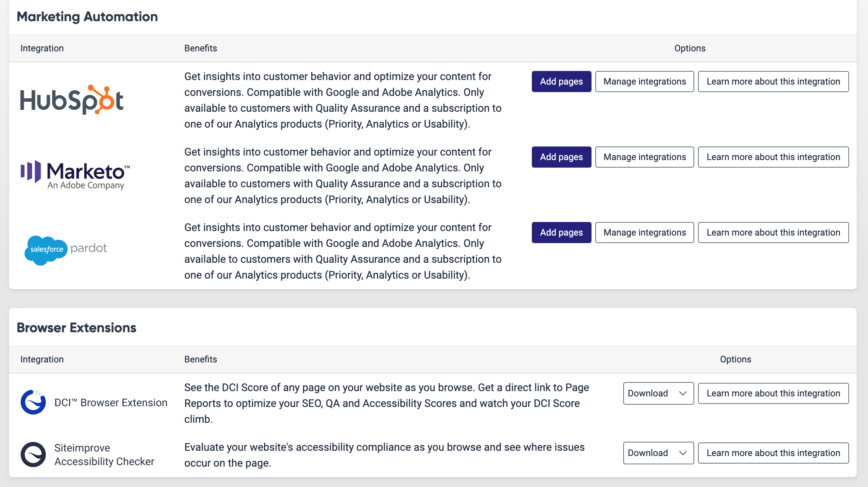
Task: Learn more about the Pardot integration
Action: [x=773, y=233]
